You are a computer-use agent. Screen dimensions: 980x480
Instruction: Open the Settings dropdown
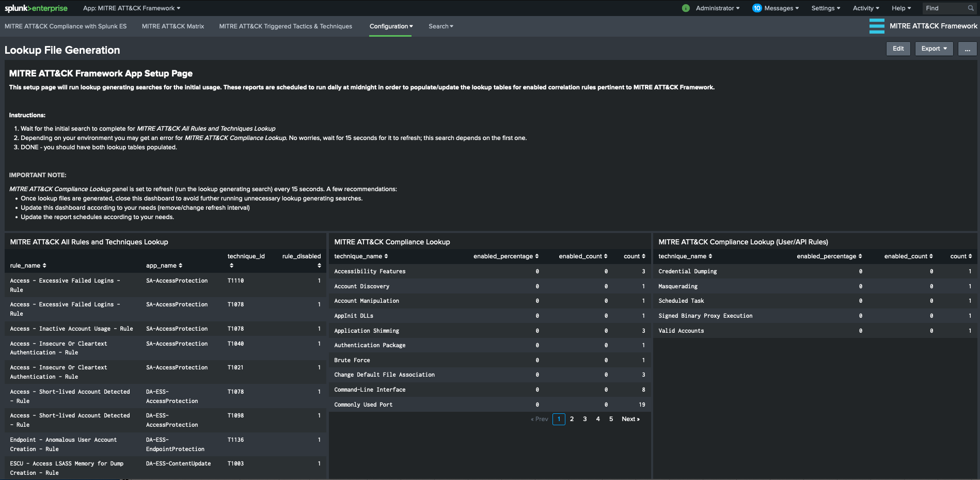click(826, 8)
